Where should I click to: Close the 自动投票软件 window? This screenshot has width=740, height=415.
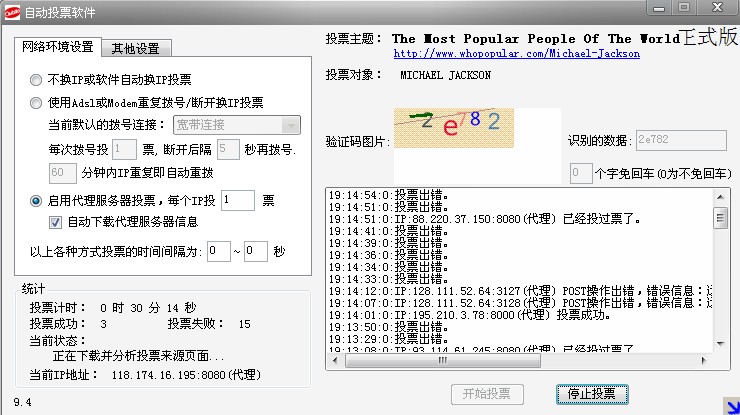coord(717,8)
